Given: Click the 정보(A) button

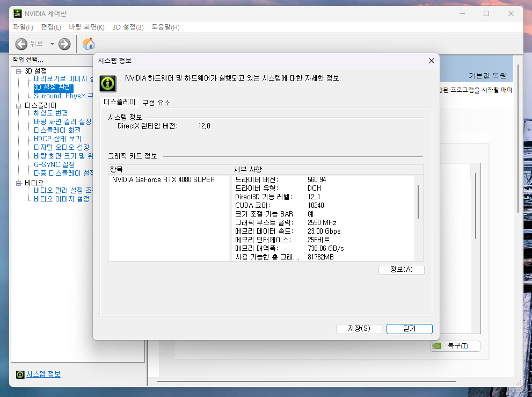Looking at the screenshot, I should pyautogui.click(x=402, y=270).
